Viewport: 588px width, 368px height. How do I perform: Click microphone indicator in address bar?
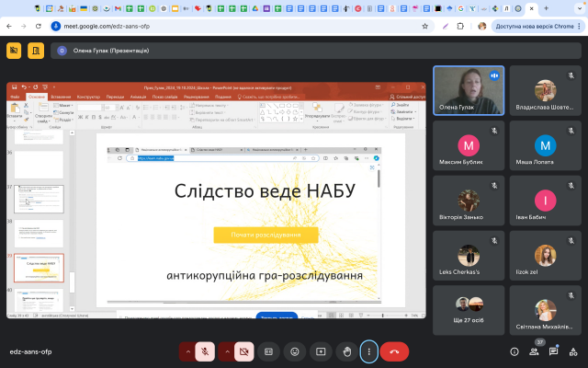pyautogui.click(x=56, y=27)
